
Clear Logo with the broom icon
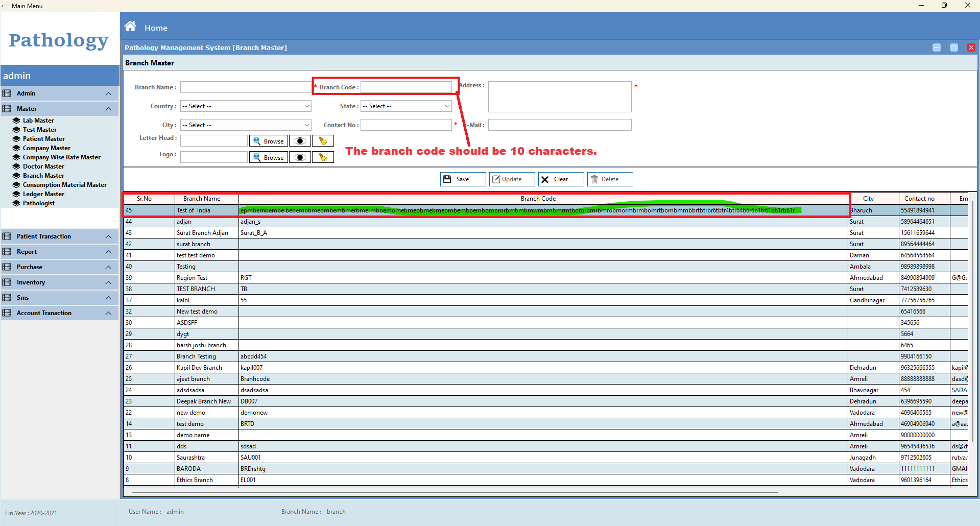point(323,157)
